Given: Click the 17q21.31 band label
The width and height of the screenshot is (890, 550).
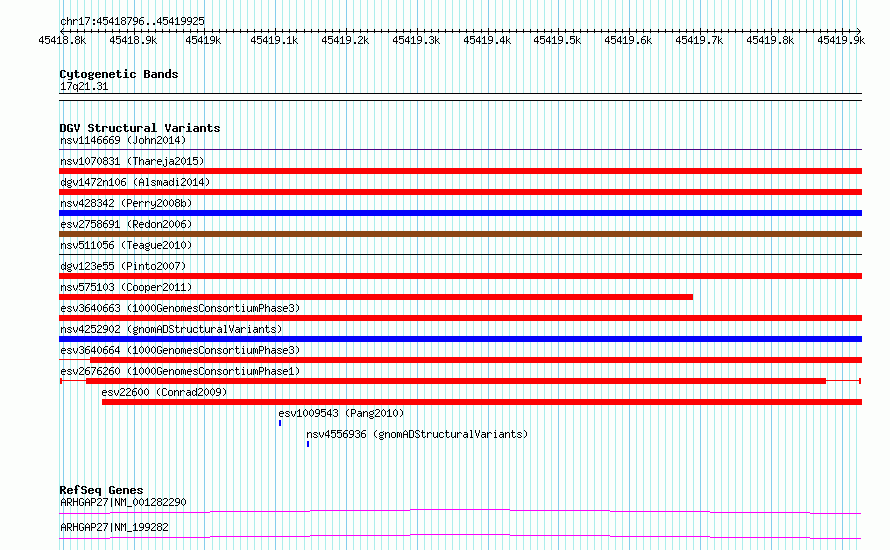Looking at the screenshot, I should click(x=83, y=87).
